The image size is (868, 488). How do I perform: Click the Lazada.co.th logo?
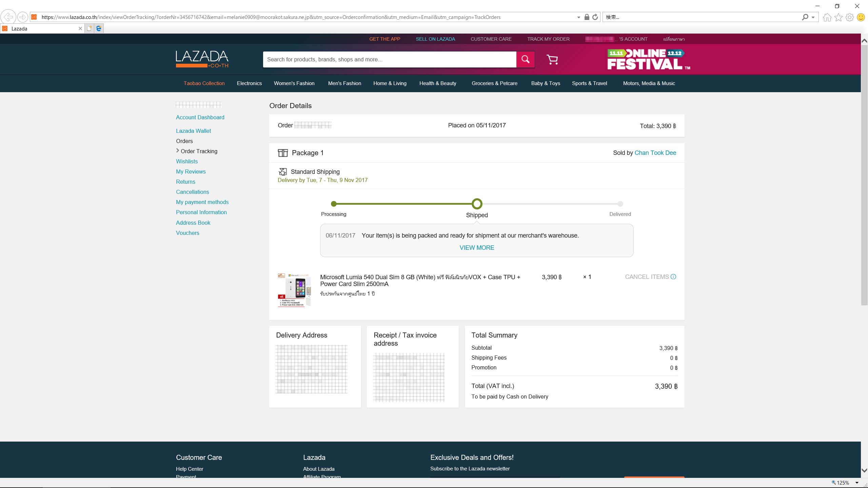[x=202, y=59]
